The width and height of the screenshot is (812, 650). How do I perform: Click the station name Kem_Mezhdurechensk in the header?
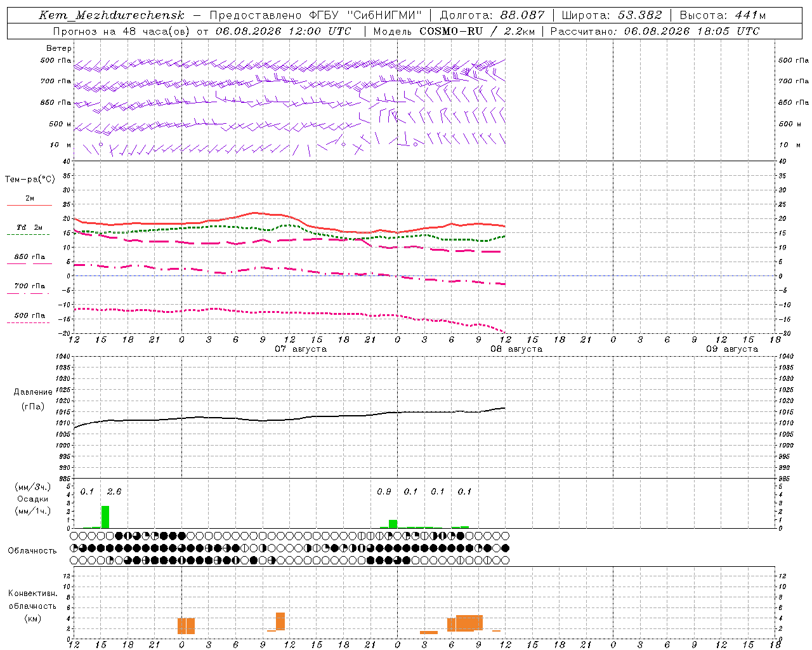click(x=112, y=15)
